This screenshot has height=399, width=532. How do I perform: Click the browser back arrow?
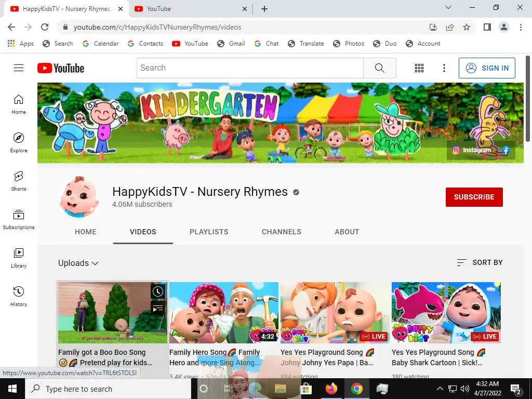tap(11, 27)
